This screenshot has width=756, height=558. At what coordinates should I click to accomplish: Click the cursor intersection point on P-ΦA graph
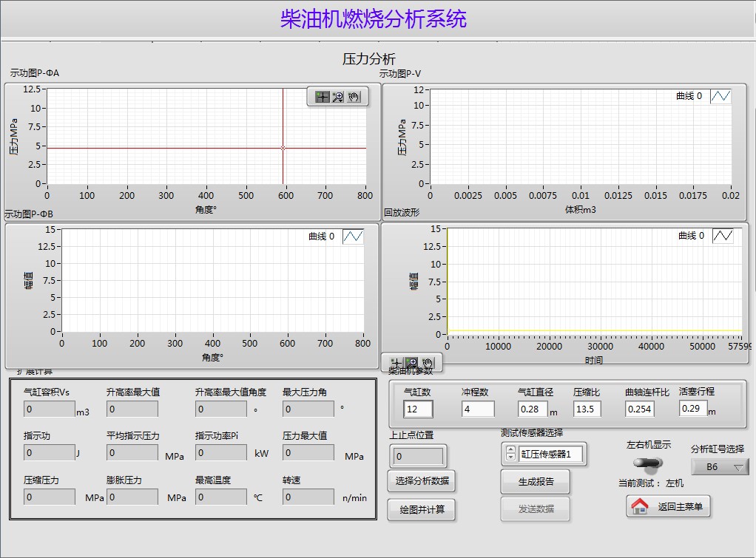[283, 148]
